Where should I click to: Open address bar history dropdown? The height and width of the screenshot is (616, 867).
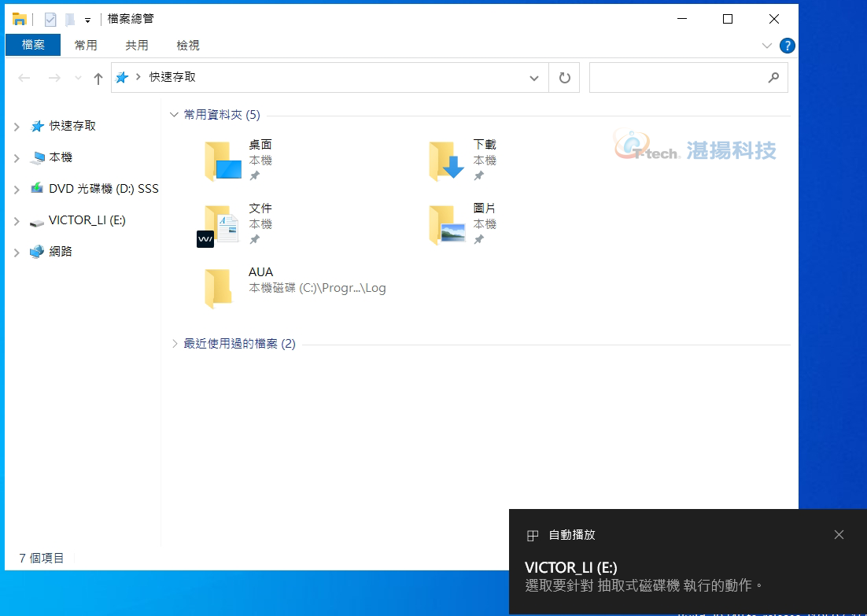coord(534,78)
